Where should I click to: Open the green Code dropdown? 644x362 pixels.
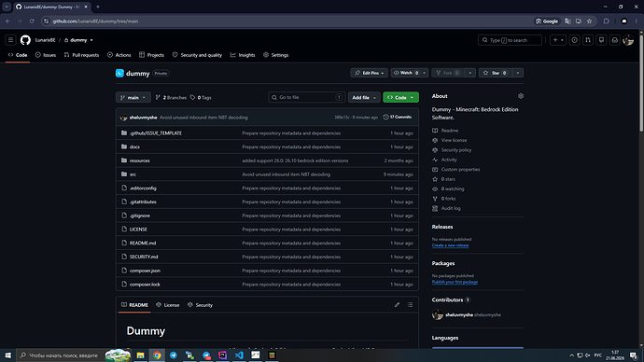coord(400,97)
